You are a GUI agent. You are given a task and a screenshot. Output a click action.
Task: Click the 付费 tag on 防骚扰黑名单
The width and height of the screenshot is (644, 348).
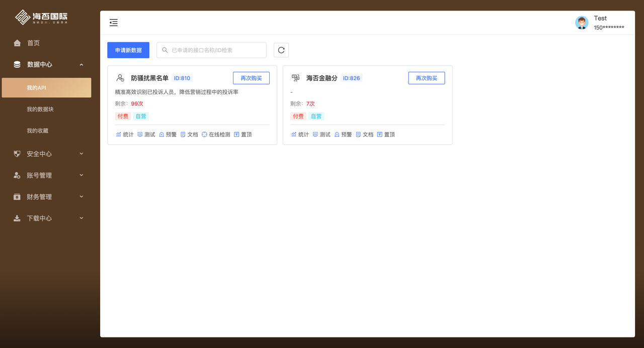click(123, 116)
